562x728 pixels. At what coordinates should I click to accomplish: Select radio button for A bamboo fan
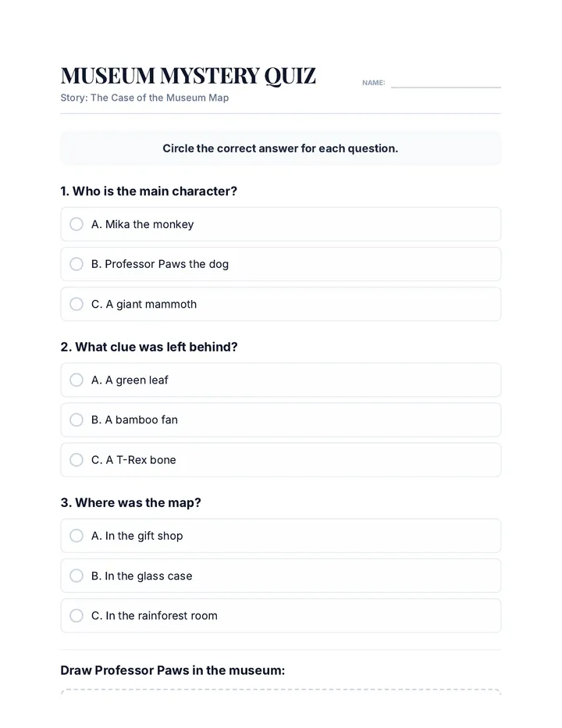pos(76,419)
